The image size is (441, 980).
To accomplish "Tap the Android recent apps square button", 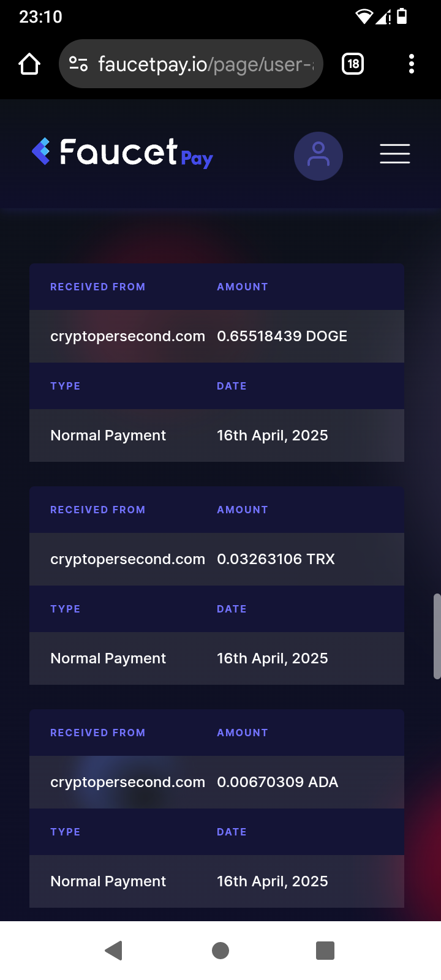I will (325, 951).
